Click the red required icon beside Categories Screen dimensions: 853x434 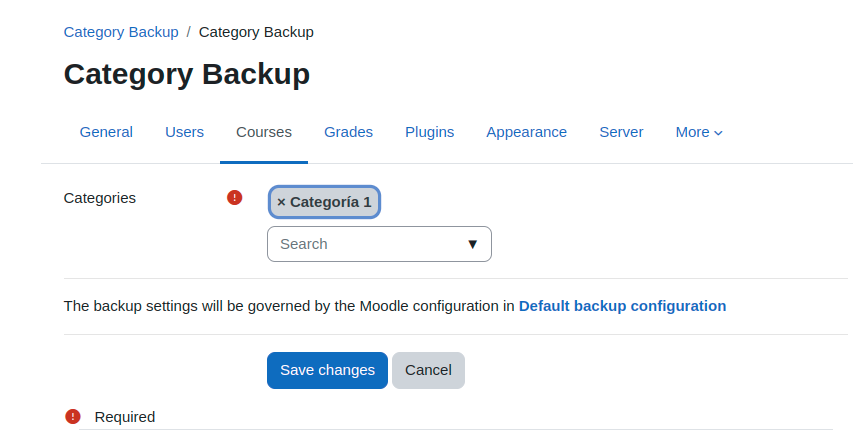click(x=234, y=197)
